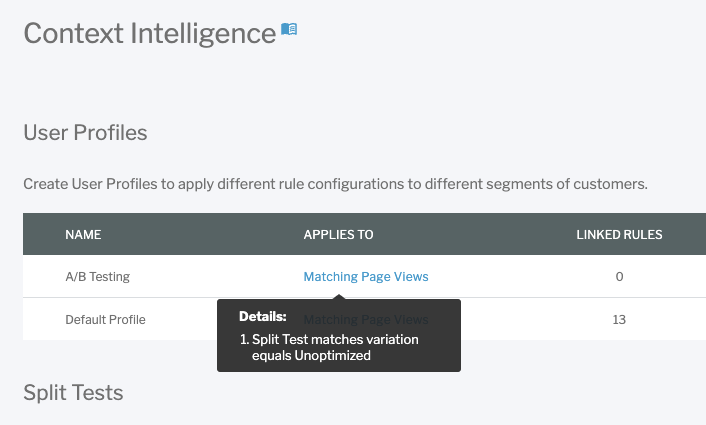Click the equals Unoptimized line in tooltip
Image resolution: width=706 pixels, height=425 pixels.
click(x=311, y=356)
